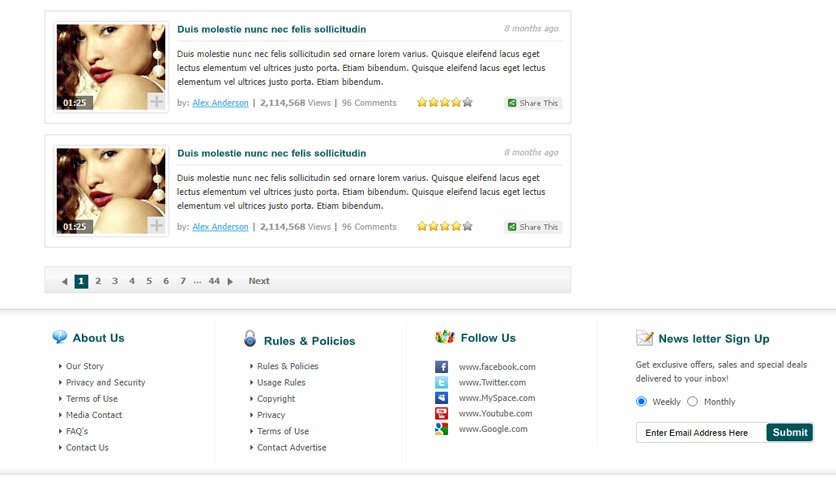
Task: Go to page 3 in pagination
Action: click(115, 281)
